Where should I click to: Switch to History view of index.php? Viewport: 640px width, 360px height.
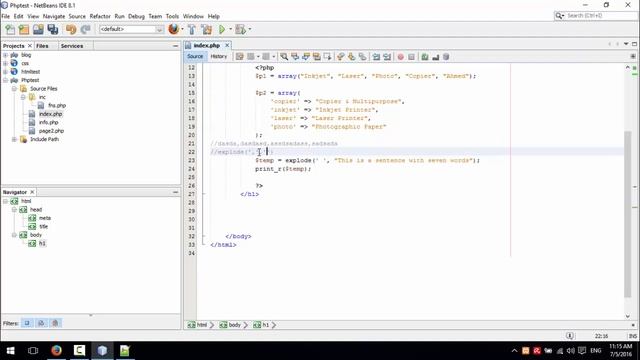pos(219,57)
